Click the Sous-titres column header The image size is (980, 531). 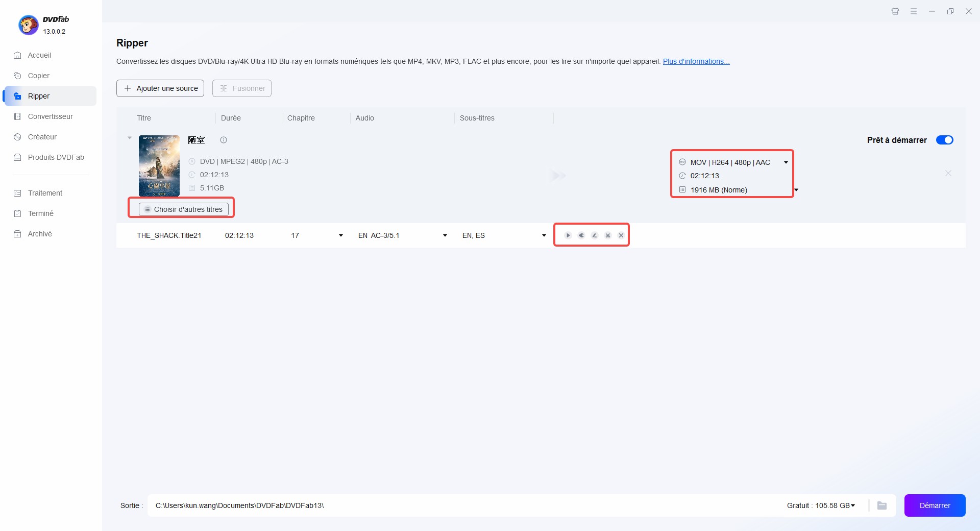tap(477, 118)
